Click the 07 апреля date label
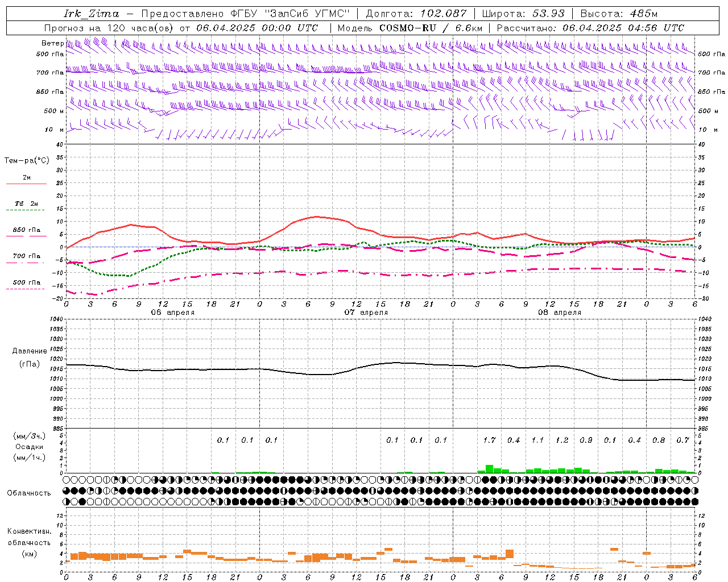Screen dimensions: 728x582 click(366, 312)
